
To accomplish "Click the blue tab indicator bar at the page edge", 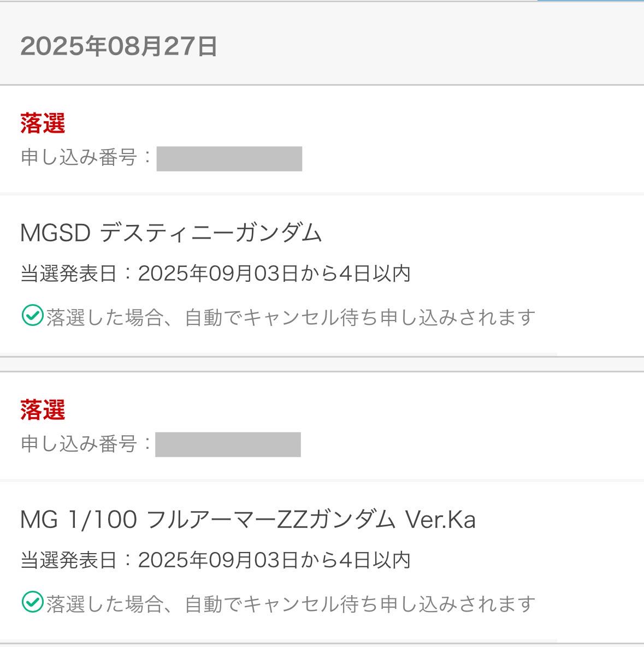I will coord(590,1).
